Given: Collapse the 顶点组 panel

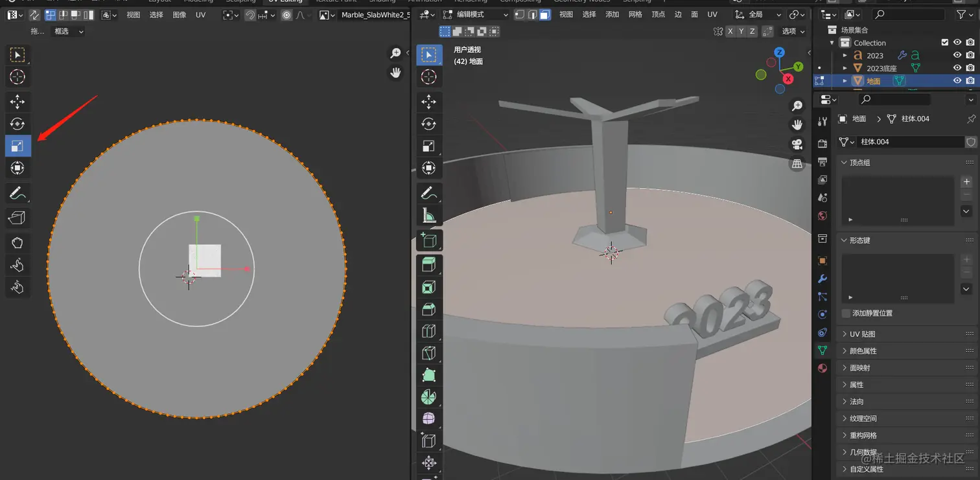Looking at the screenshot, I should pos(905,162).
